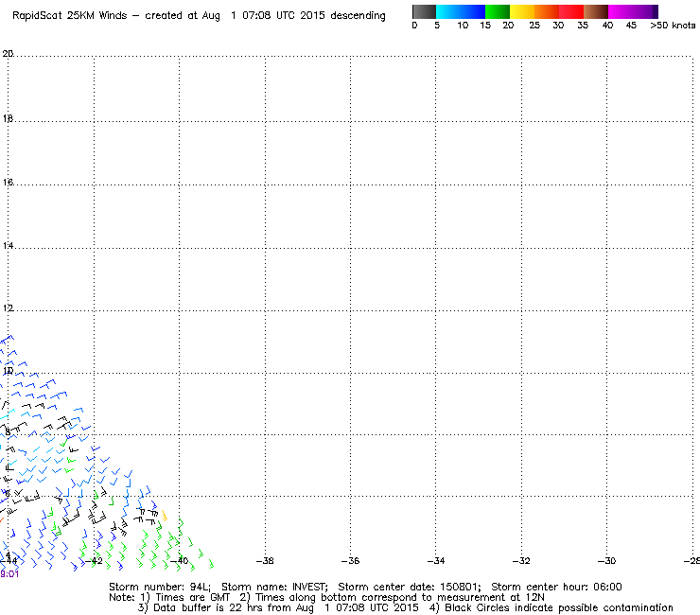The height and width of the screenshot is (615, 700).
Task: Click the brown 35-40 knots legend swatch
Action: pyautogui.click(x=596, y=11)
